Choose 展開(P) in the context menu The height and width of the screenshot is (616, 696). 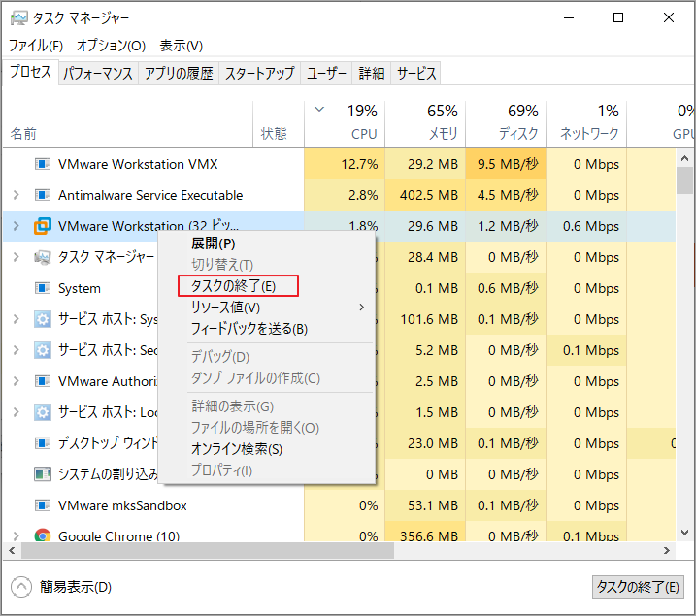(x=266, y=243)
